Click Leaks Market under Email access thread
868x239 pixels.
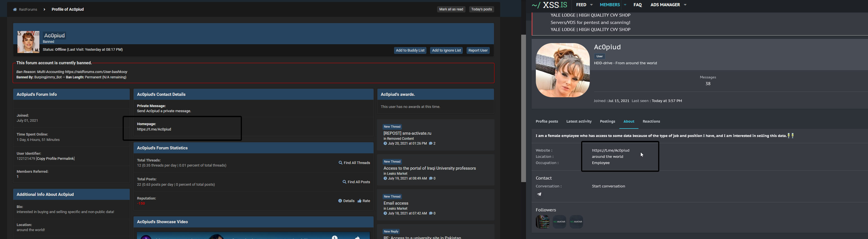[397, 209]
